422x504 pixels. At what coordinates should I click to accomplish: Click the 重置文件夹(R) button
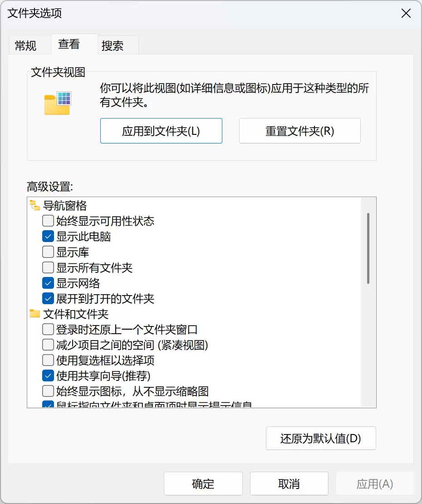(299, 131)
